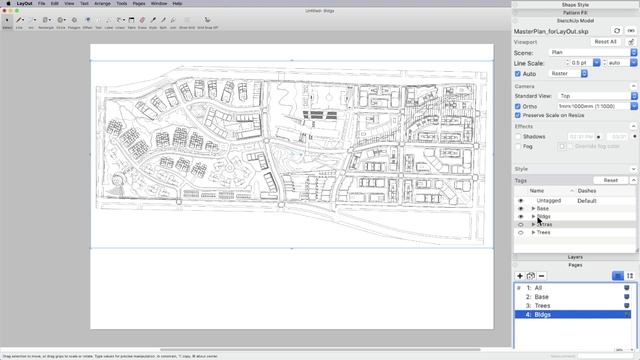The height and width of the screenshot is (360, 640).
Task: Enable the Fog checkbox
Action: tap(518, 147)
